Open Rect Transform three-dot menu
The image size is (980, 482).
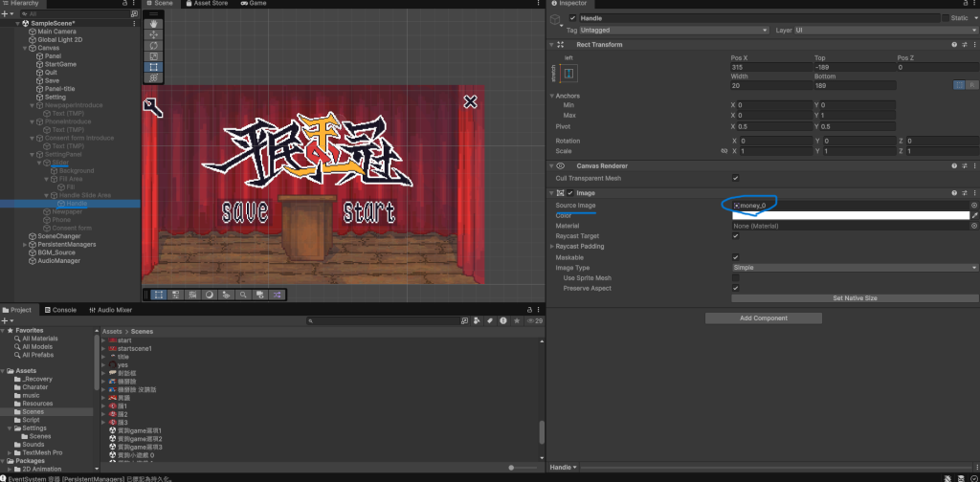(x=974, y=45)
